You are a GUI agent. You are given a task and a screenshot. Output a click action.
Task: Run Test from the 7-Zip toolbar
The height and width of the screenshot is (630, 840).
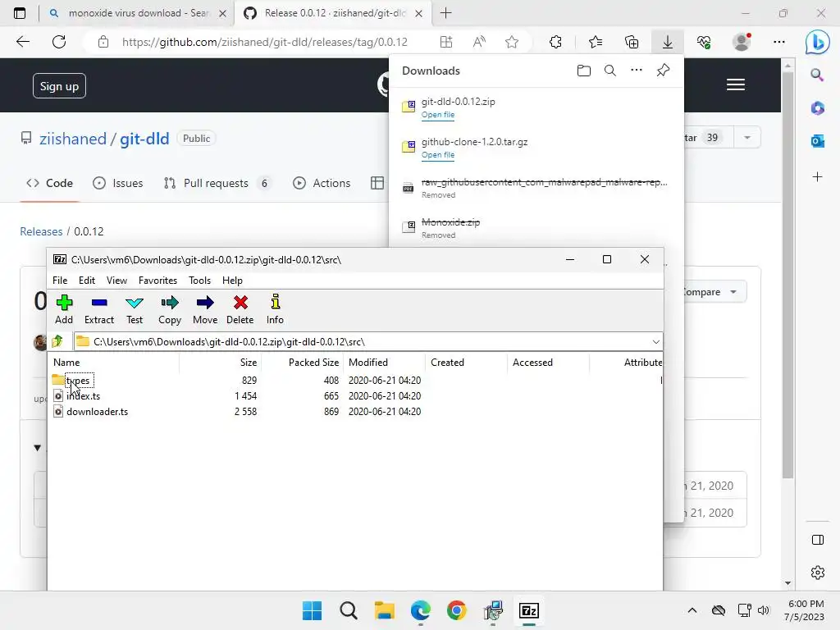135,303
